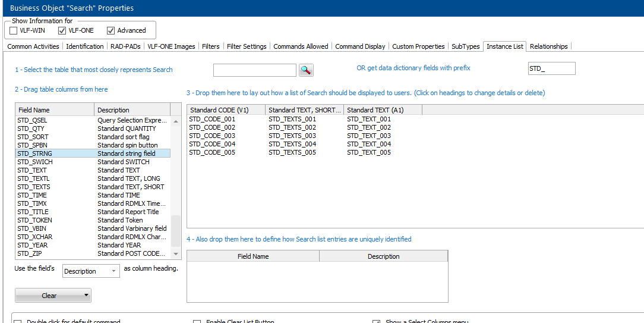
Task: Select the STD_TOKEN field row
Action: tap(93, 220)
